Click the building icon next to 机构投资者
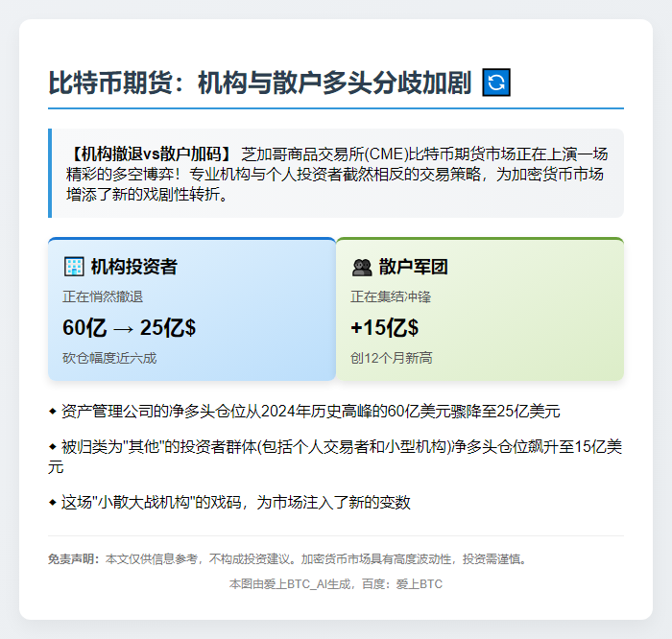This screenshot has width=672, height=639. (74, 267)
